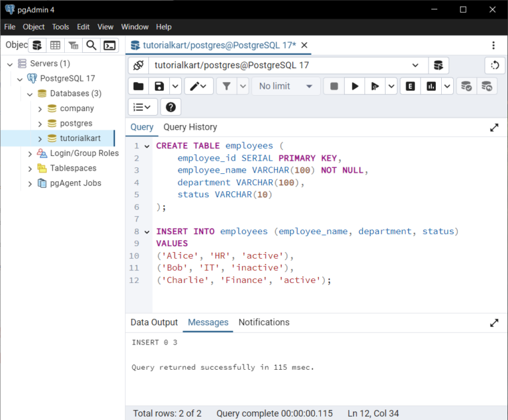Select the Tablespaces tree item

(73, 168)
